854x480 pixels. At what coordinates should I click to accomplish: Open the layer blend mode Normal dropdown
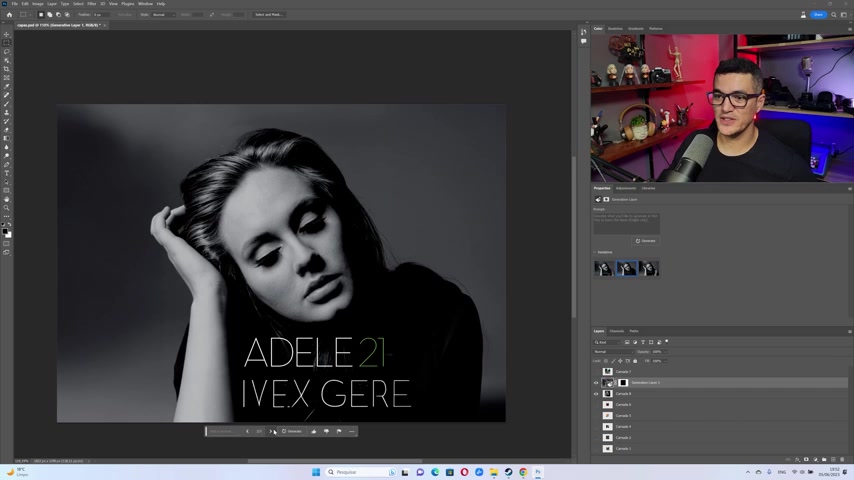pos(613,351)
